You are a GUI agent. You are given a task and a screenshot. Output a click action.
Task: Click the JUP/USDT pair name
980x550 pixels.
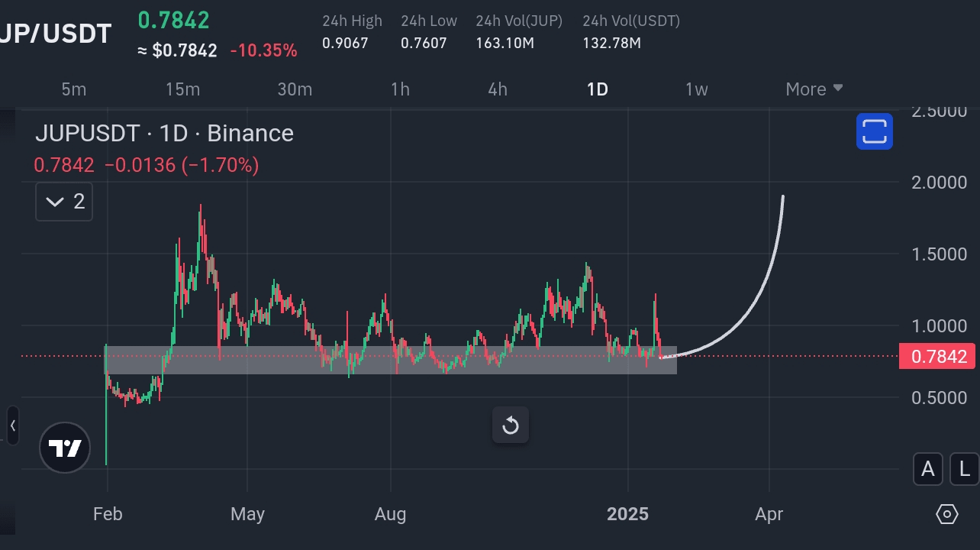pyautogui.click(x=55, y=32)
